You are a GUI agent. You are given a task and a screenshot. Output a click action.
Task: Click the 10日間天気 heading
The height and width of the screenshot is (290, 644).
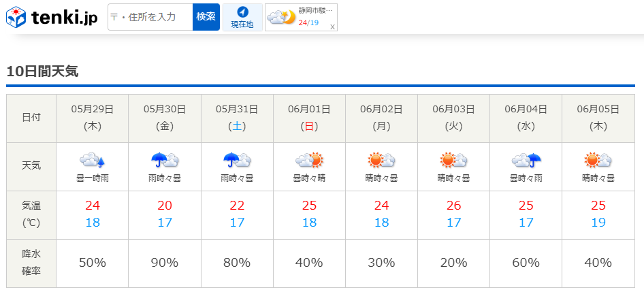[x=42, y=71]
